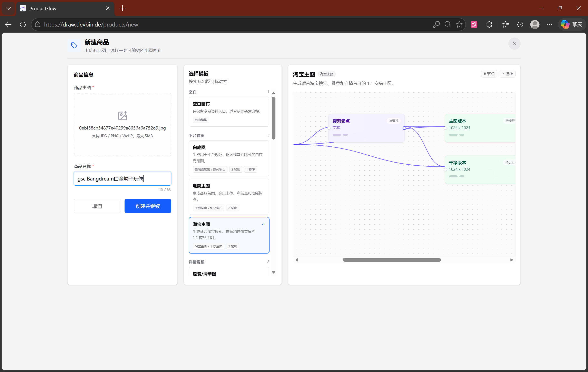Click the 平台首图 section header
The width and height of the screenshot is (588, 372).
click(197, 135)
